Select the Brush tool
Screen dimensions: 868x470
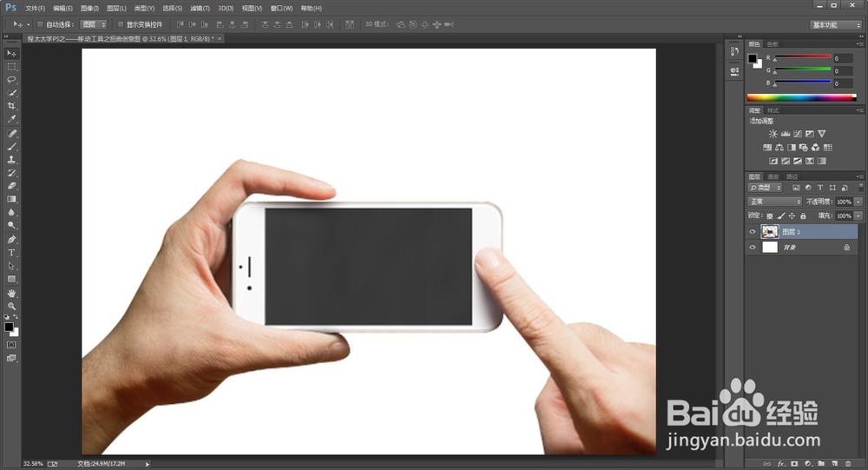11,147
